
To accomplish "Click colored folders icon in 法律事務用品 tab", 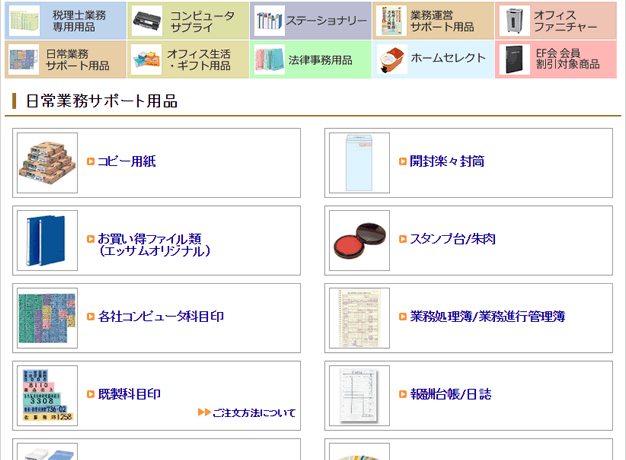I will (x=269, y=59).
